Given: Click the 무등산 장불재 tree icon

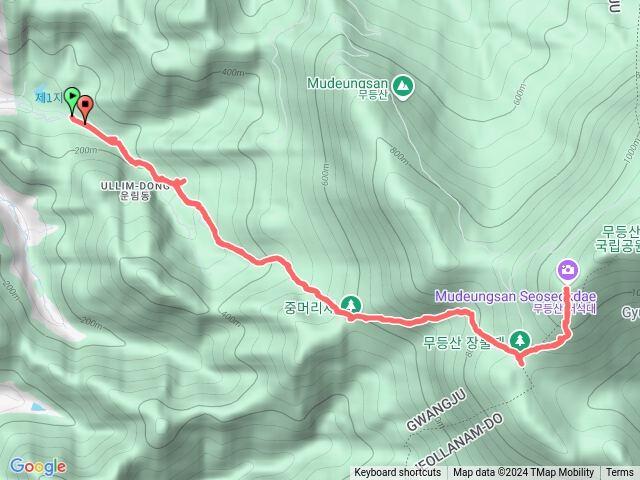Looking at the screenshot, I should (520, 341).
